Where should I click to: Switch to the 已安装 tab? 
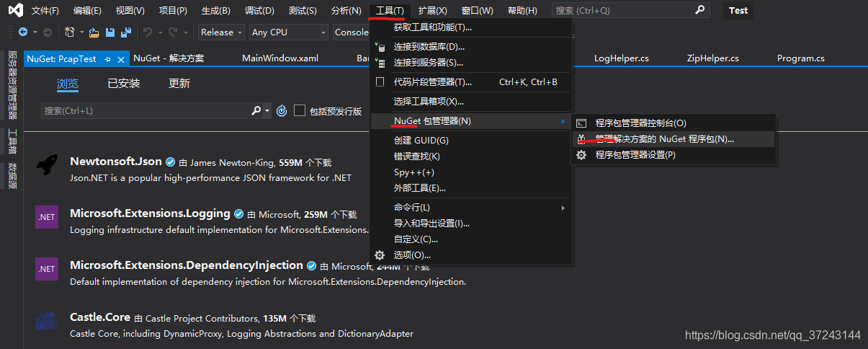pyautogui.click(x=124, y=84)
